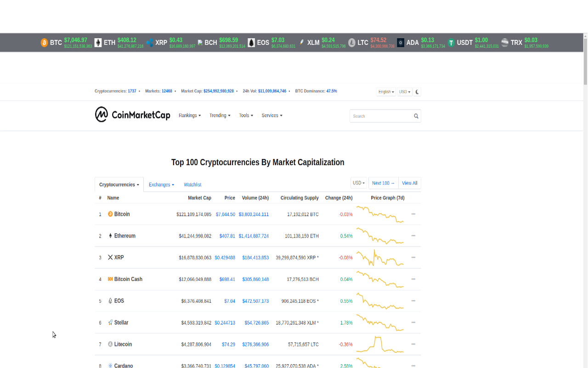Open the Bitcoin name link
Image resolution: width=588 pixels, height=368 pixels.
pos(122,214)
